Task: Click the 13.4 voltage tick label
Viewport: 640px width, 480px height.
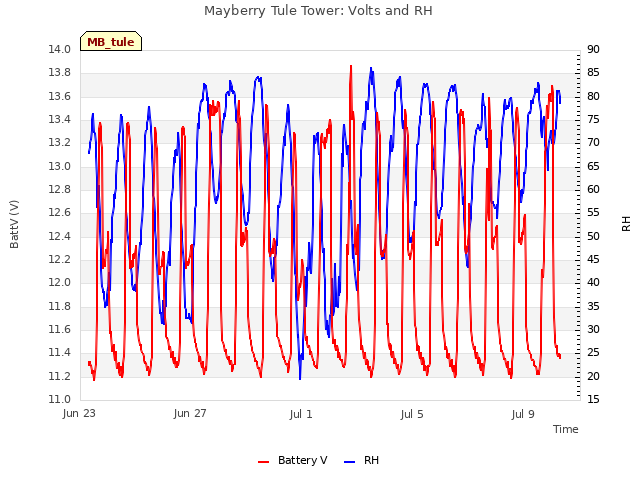Action: click(x=60, y=120)
